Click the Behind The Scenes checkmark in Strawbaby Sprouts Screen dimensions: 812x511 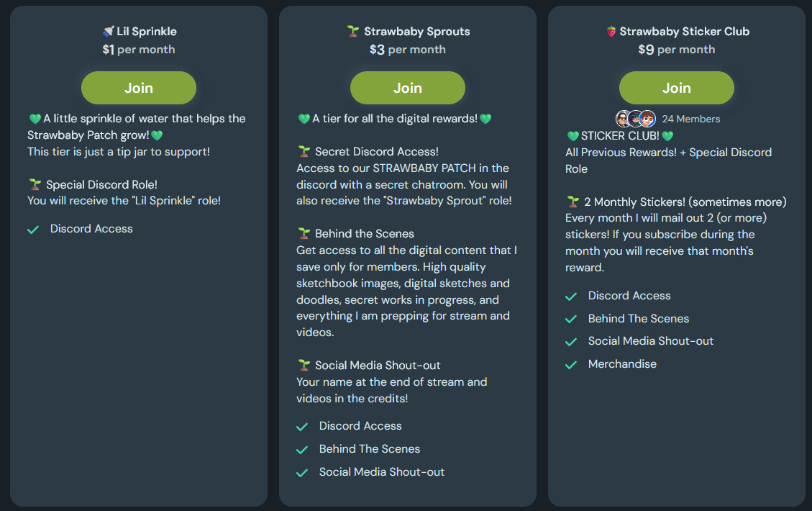coord(301,450)
